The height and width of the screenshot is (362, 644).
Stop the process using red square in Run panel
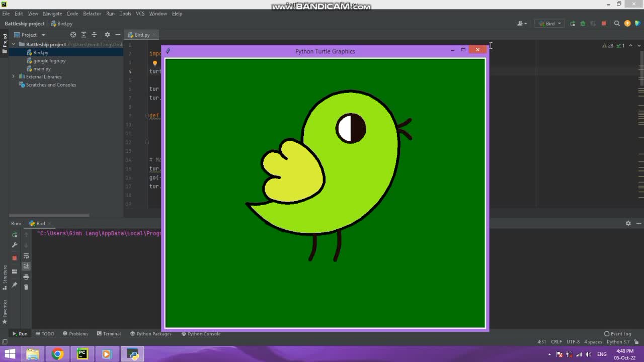(15, 258)
